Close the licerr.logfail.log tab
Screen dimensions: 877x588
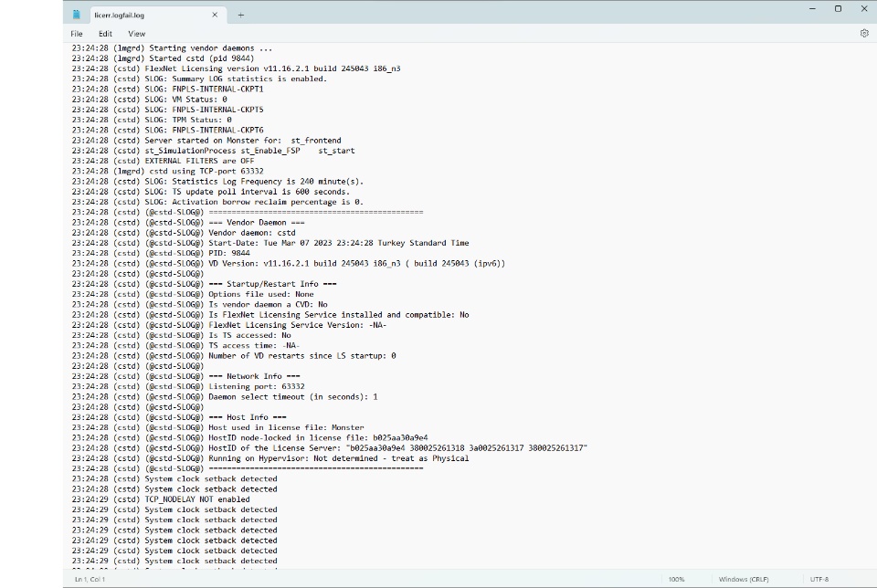(215, 16)
